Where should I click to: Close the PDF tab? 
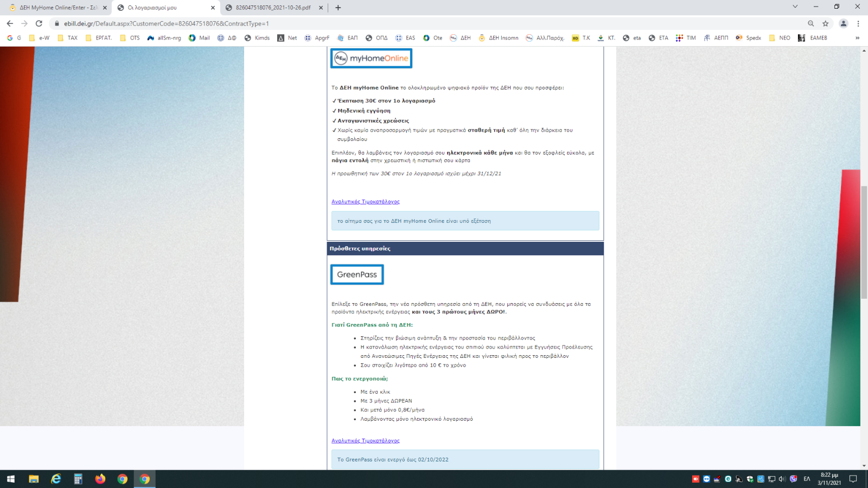(321, 8)
